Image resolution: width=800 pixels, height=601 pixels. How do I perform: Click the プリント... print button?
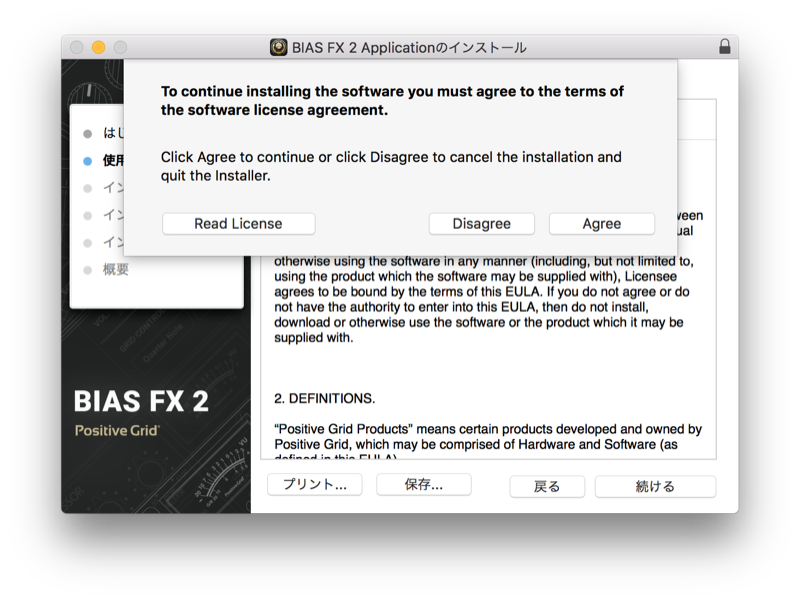315,484
